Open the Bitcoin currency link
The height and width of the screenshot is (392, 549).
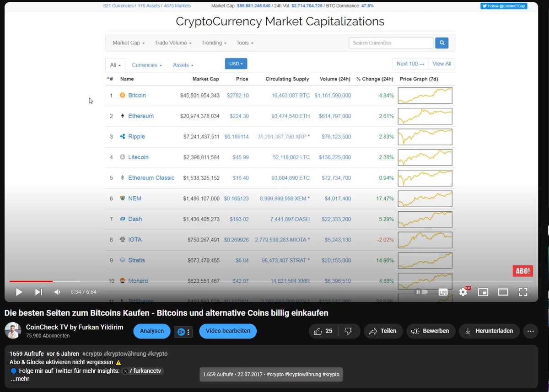pyautogui.click(x=137, y=95)
